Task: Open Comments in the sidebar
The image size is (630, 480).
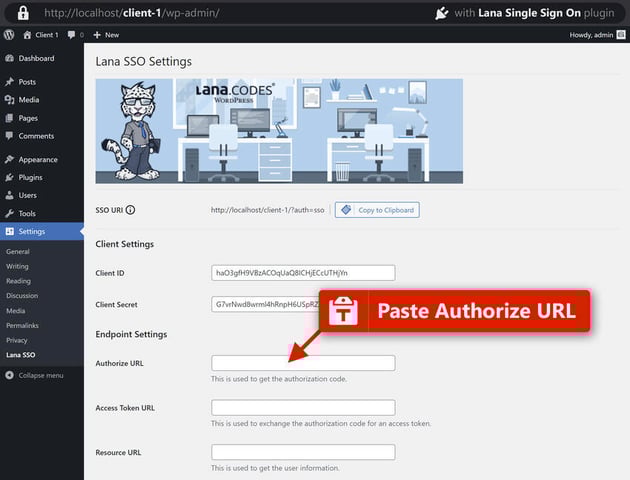Action: [x=42, y=136]
